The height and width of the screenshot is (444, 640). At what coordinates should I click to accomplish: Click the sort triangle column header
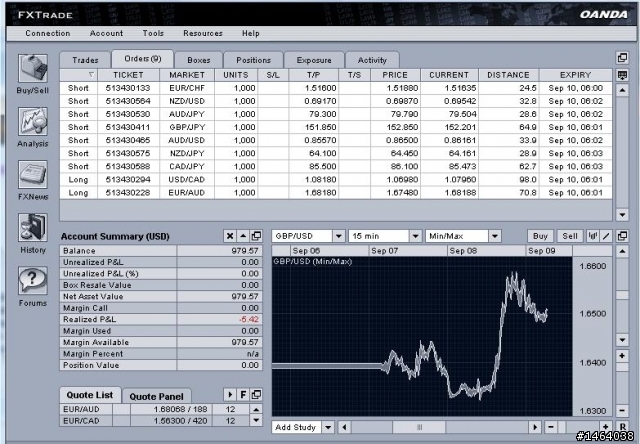pos(79,75)
